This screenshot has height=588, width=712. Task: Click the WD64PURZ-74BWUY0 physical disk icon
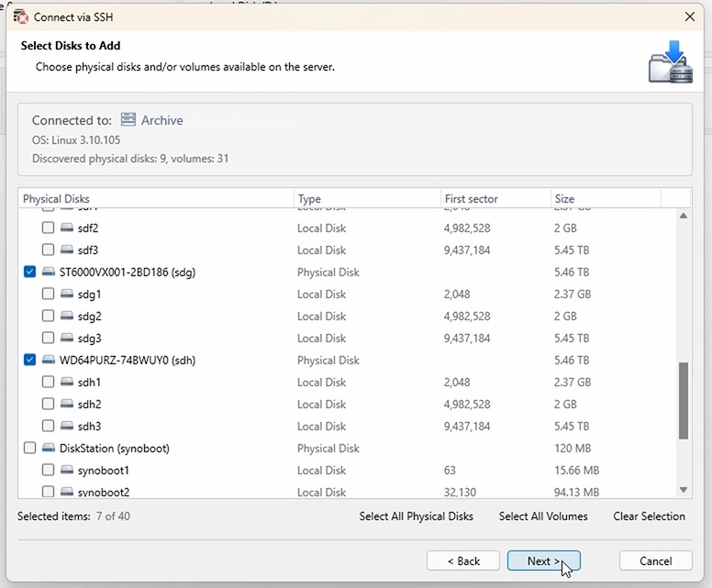tap(49, 360)
